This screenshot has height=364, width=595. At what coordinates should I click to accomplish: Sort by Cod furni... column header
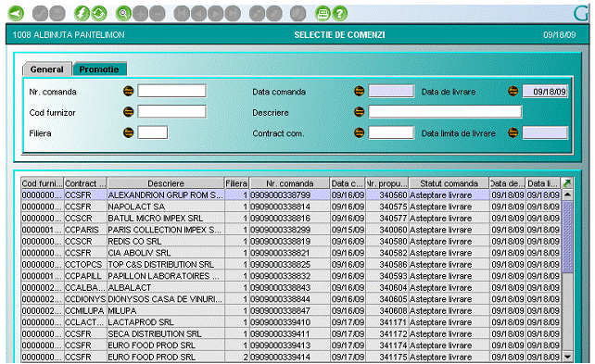click(x=42, y=183)
